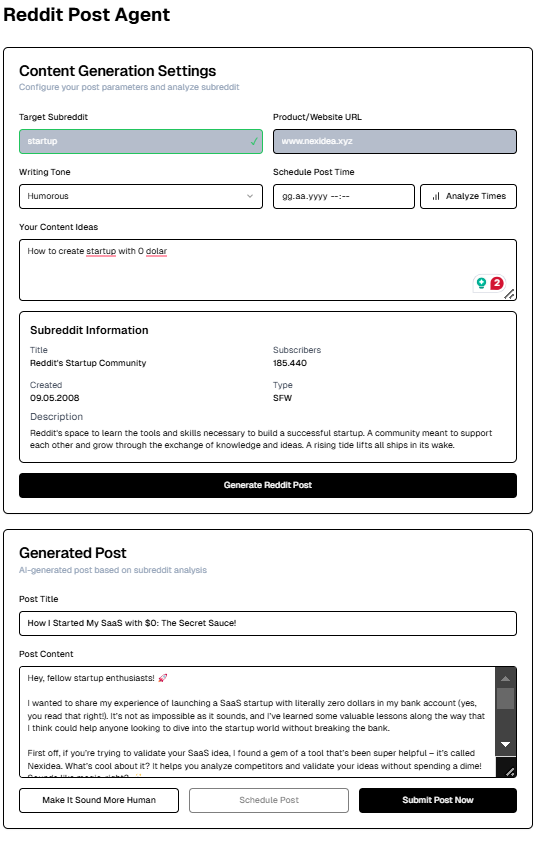Click the SFW type value
This screenshot has height=841, width=534.
(x=283, y=398)
